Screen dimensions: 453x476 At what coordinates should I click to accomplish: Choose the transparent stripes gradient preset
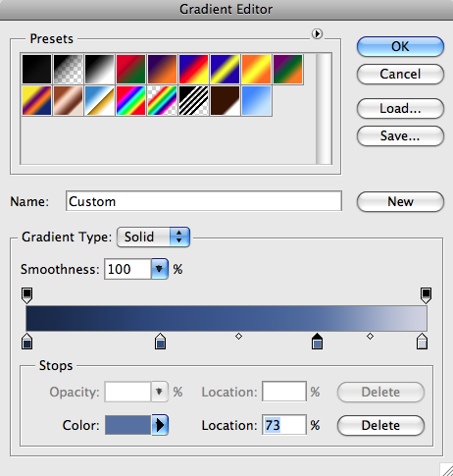[193, 100]
